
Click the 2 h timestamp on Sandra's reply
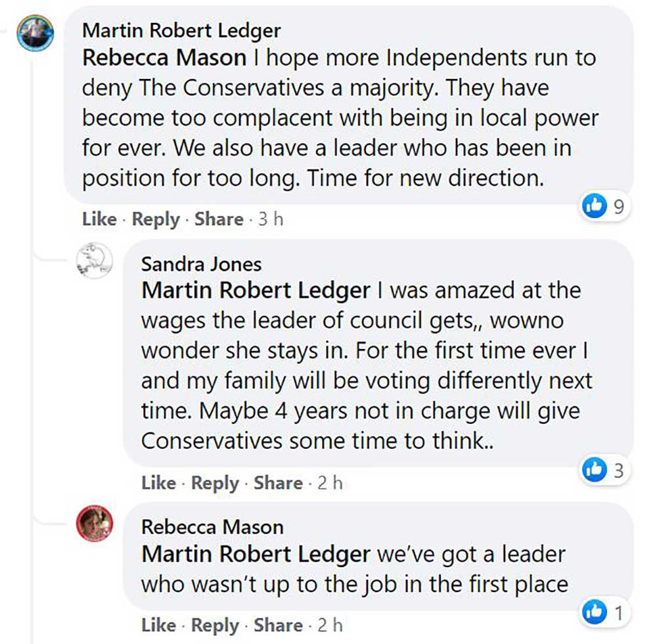pos(330,483)
